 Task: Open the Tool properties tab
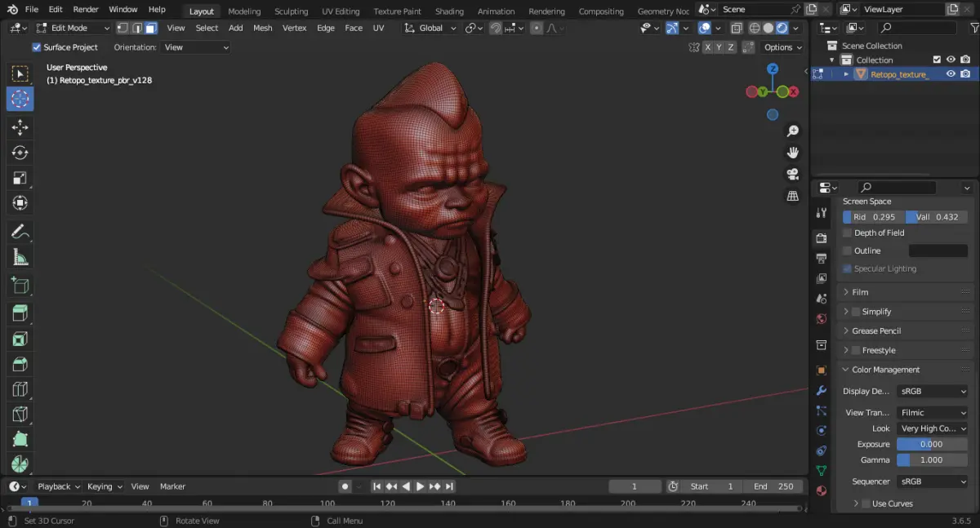pyautogui.click(x=822, y=213)
